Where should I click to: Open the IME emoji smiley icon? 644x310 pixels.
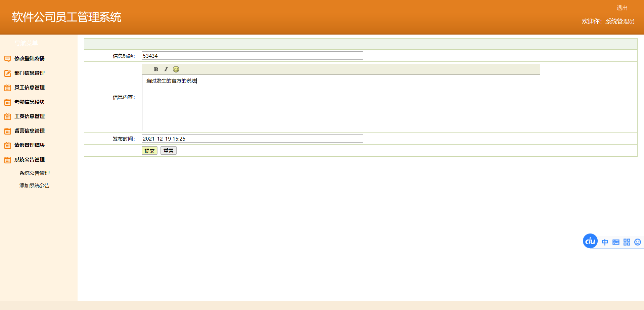[x=638, y=242]
